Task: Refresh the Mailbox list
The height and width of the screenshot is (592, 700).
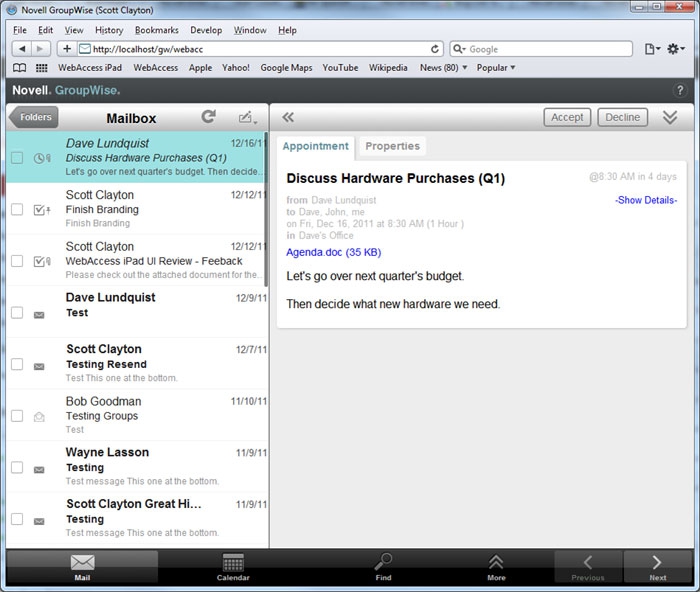Action: point(208,117)
